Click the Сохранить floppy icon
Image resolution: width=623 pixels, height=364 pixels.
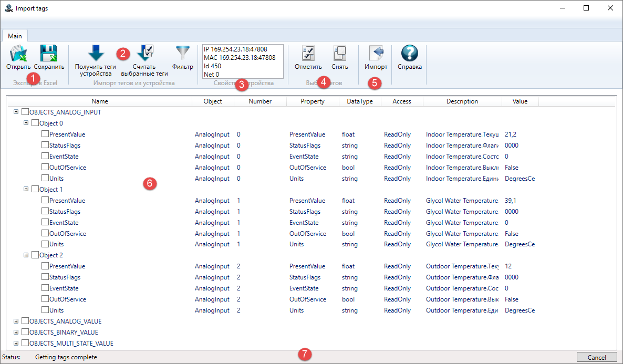[x=49, y=53]
